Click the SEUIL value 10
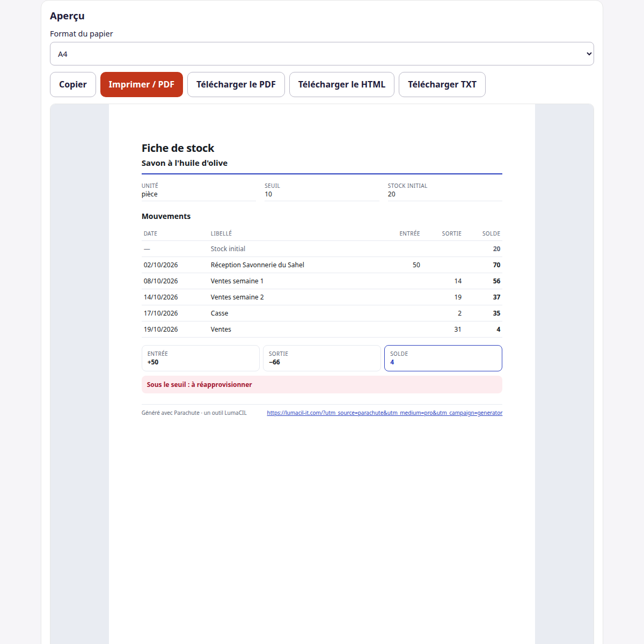The width and height of the screenshot is (644, 644). coord(268,194)
